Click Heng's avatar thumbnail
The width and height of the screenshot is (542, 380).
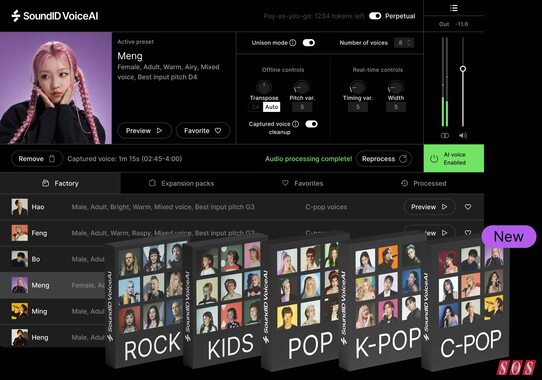coord(20,337)
